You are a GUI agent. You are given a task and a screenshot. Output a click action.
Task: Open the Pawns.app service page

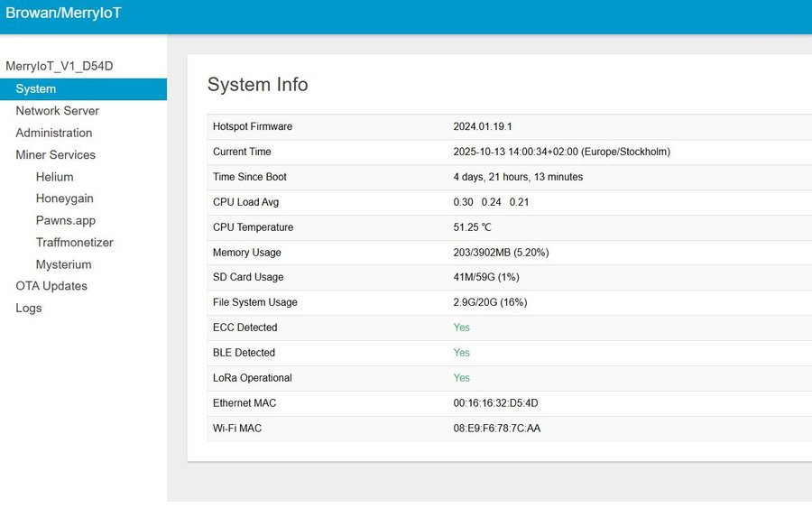pos(65,220)
